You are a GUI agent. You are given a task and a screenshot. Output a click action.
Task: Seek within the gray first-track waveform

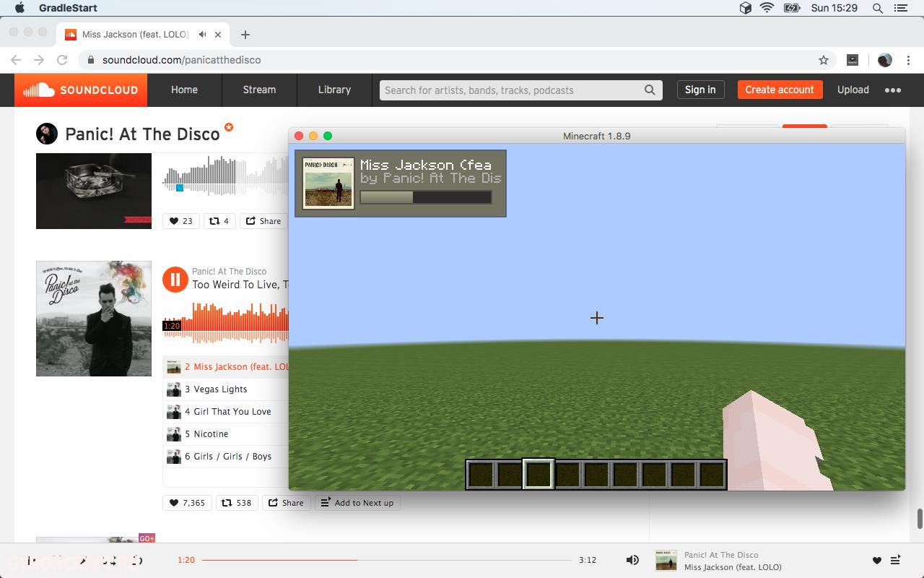tap(225, 176)
